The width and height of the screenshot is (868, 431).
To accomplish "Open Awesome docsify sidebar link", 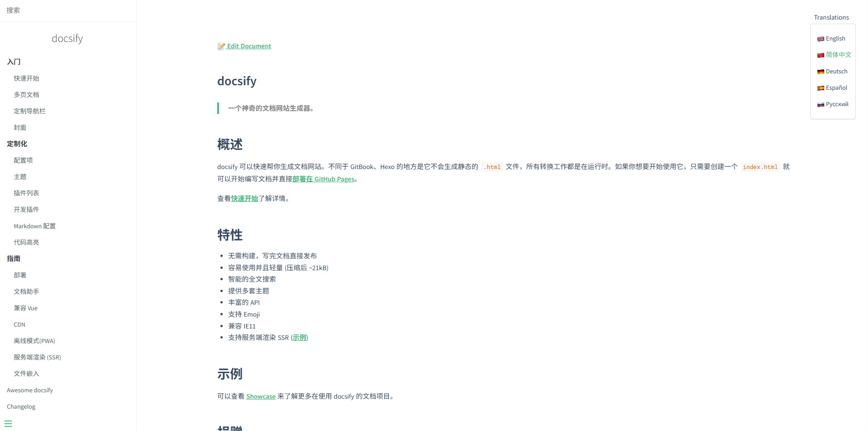I will pyautogui.click(x=30, y=390).
